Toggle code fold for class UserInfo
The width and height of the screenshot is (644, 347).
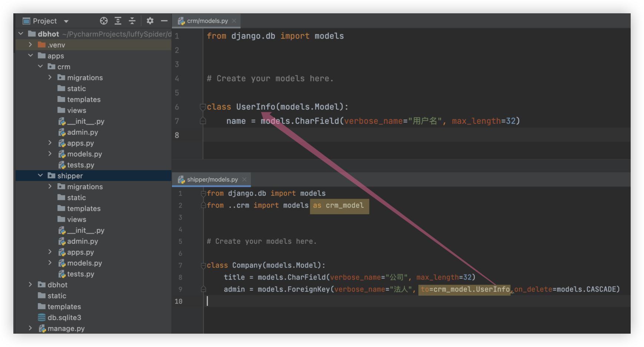[203, 107]
